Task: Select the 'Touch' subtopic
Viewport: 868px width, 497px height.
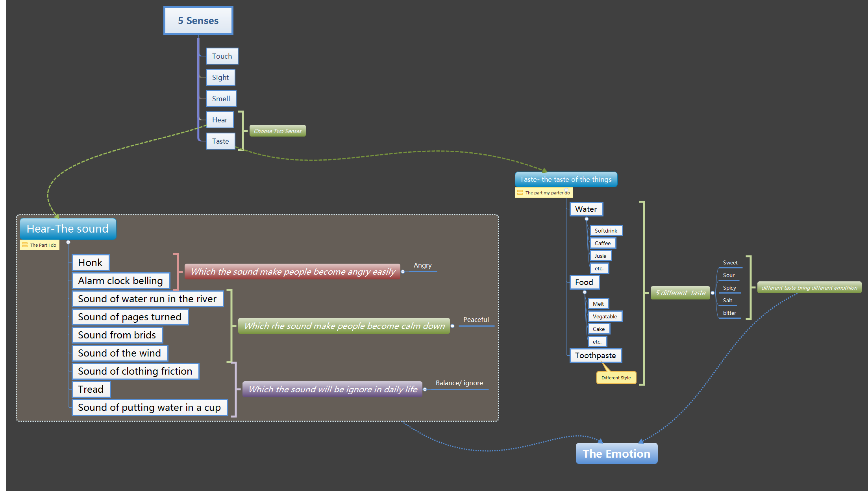Action: pyautogui.click(x=222, y=56)
